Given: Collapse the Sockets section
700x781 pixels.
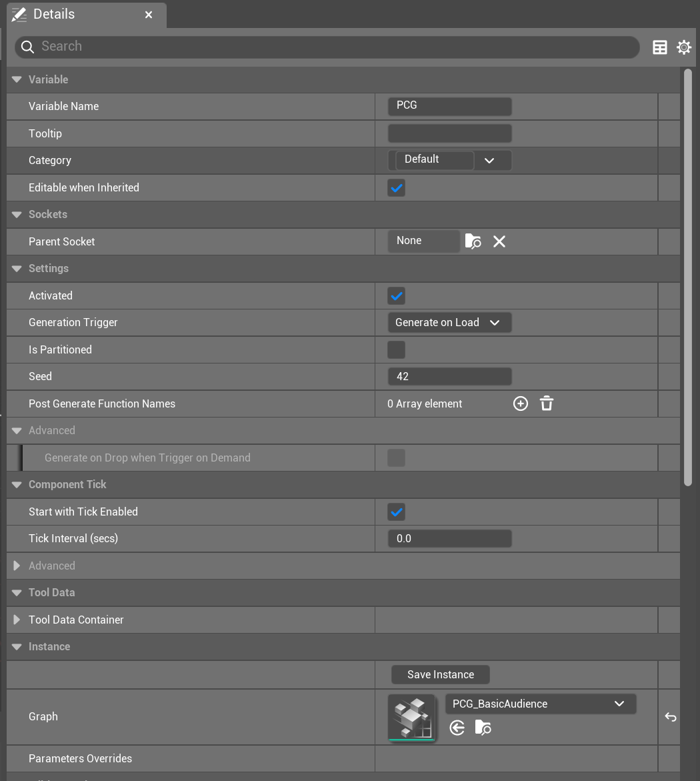Looking at the screenshot, I should pyautogui.click(x=17, y=215).
